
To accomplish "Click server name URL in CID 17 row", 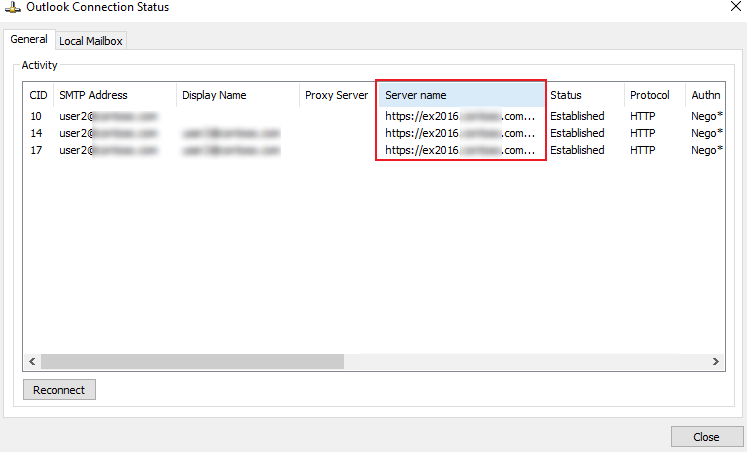I will pos(460,150).
